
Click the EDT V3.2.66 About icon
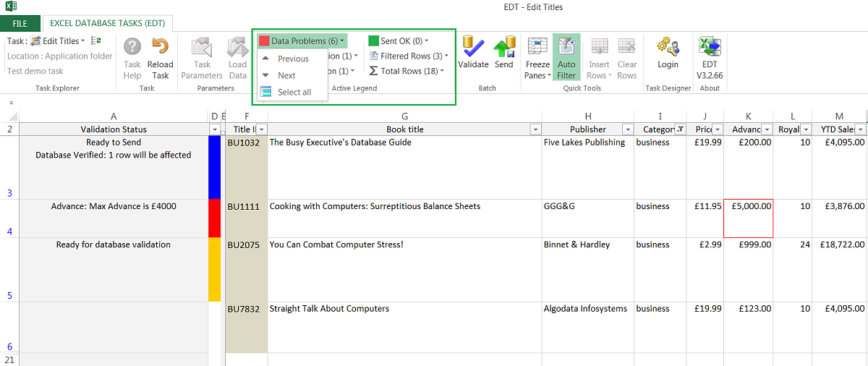coord(710,48)
